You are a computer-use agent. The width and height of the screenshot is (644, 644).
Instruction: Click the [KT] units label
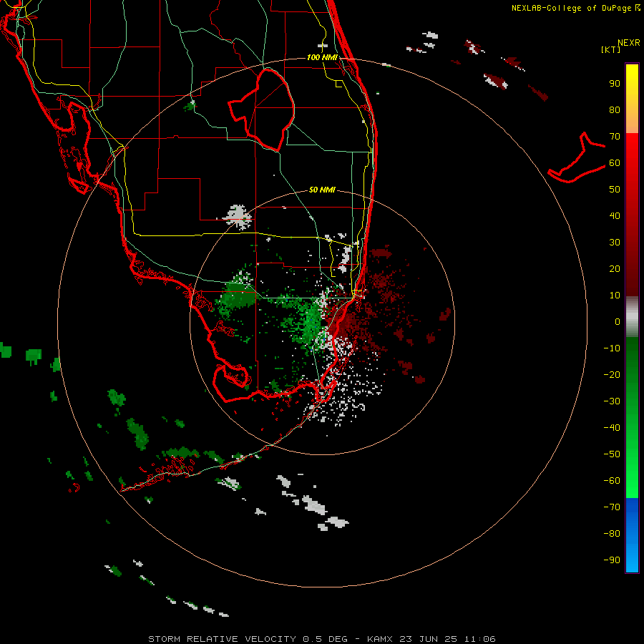pos(610,49)
